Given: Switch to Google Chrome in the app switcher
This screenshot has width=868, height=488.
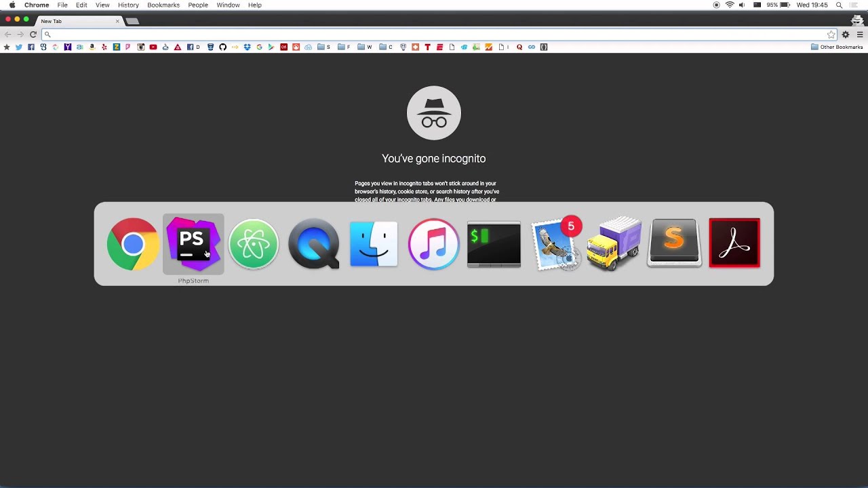Looking at the screenshot, I should coord(133,244).
